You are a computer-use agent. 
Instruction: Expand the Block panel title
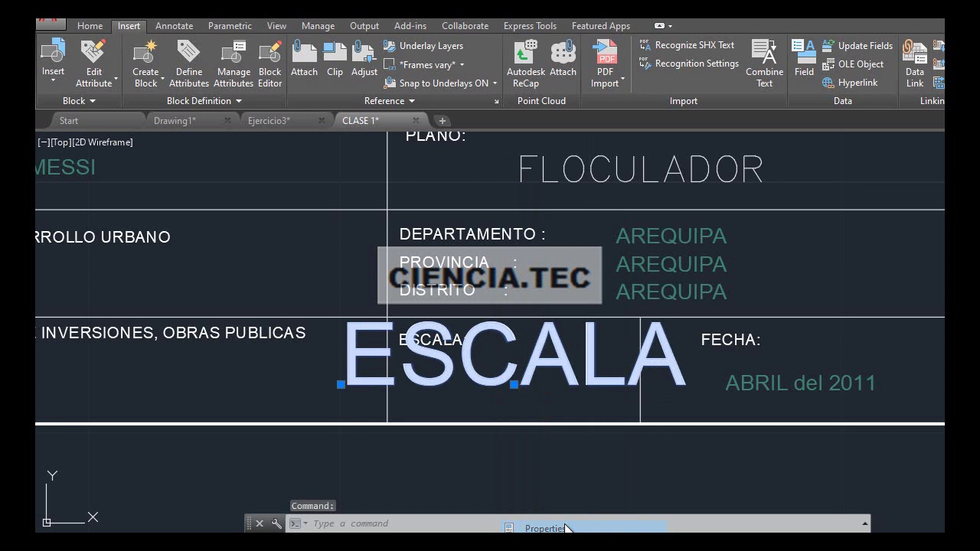[79, 101]
